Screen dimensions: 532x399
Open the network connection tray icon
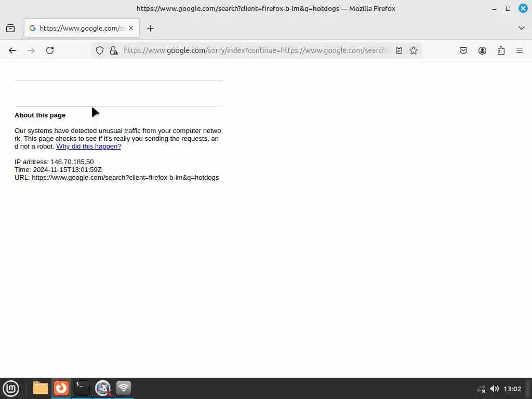[482, 389]
